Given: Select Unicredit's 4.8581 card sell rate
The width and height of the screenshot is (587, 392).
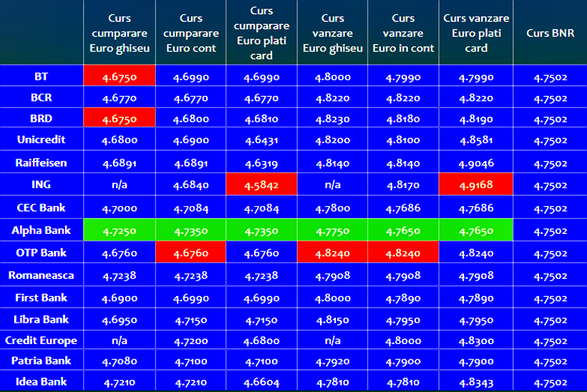Looking at the screenshot, I should pos(476,140).
